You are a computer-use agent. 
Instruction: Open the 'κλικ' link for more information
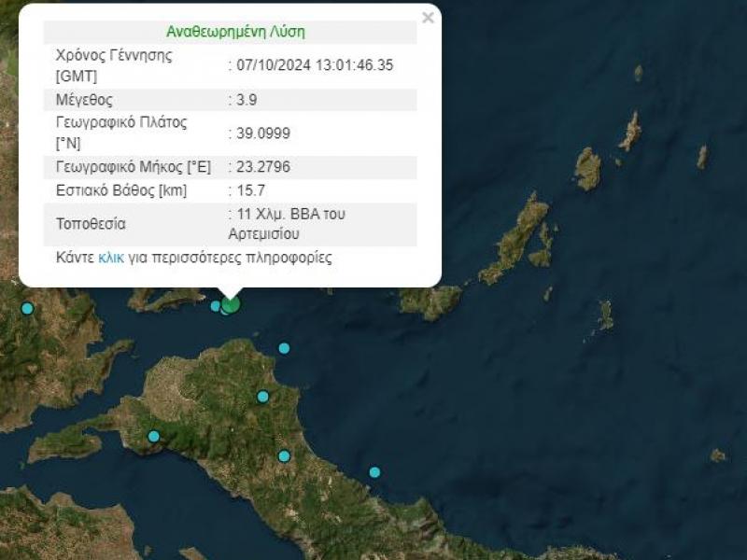111,258
